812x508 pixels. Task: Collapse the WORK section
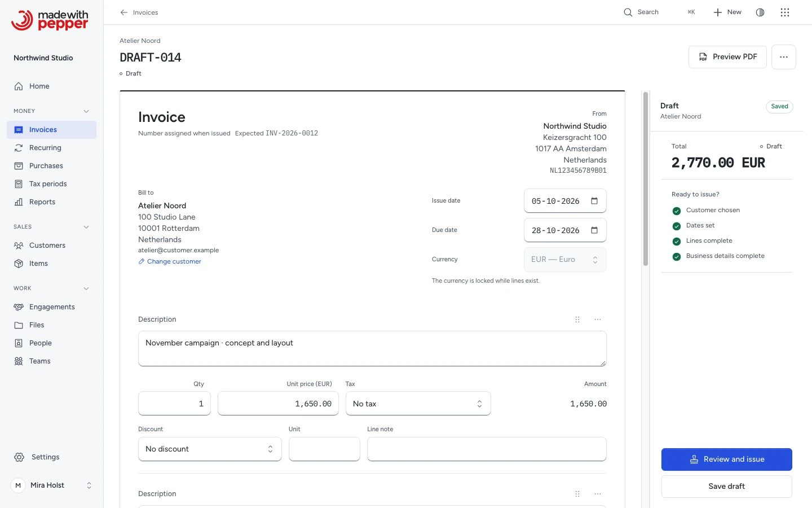[86, 288]
